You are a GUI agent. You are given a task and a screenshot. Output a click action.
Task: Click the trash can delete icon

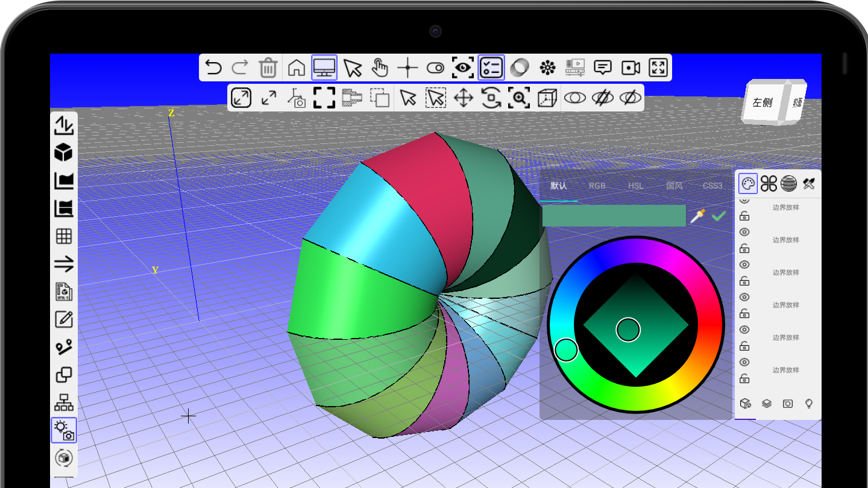pyautogui.click(x=268, y=67)
